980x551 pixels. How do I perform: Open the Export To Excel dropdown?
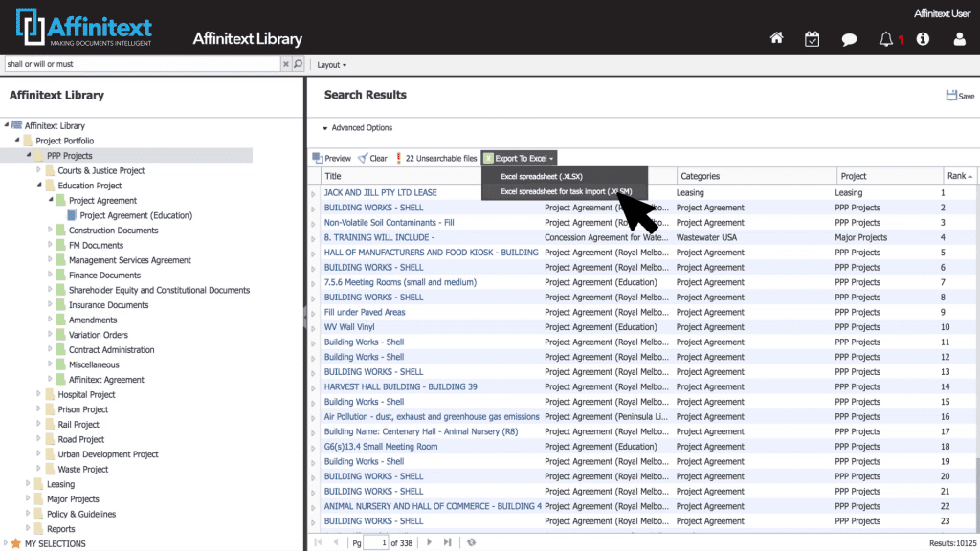coord(519,158)
